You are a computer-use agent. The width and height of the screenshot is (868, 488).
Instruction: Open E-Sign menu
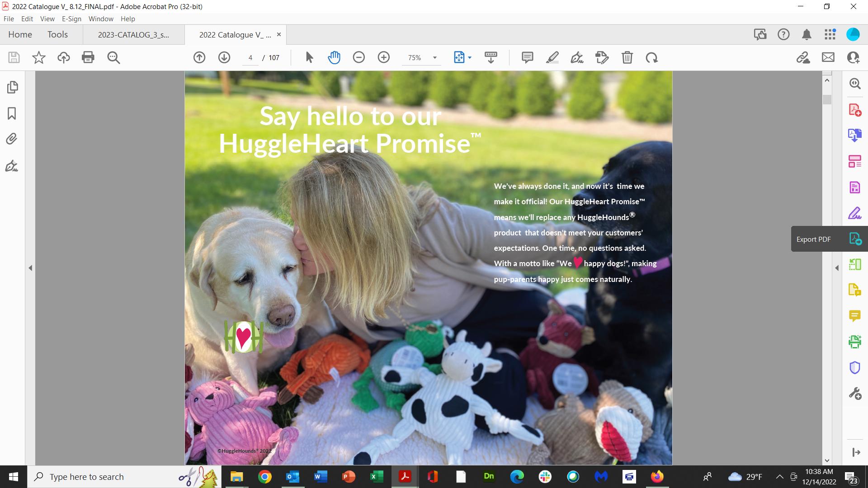[x=71, y=19]
